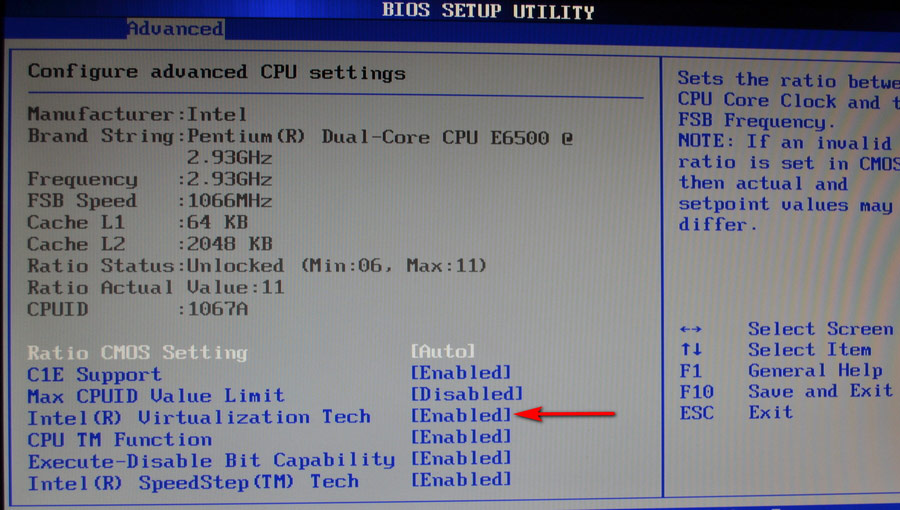900x510 pixels.
Task: Change CPU TM Function [Enabled] value
Action: [x=460, y=437]
